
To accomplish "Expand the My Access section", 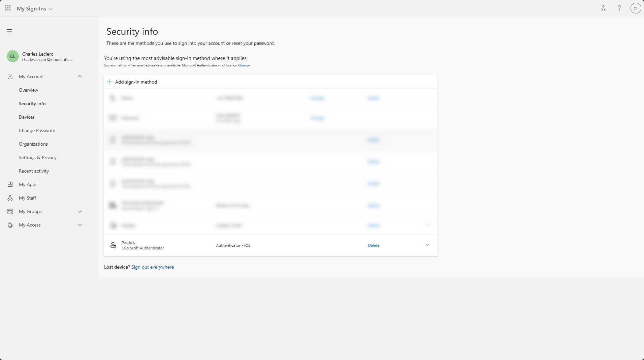I will coord(80,225).
